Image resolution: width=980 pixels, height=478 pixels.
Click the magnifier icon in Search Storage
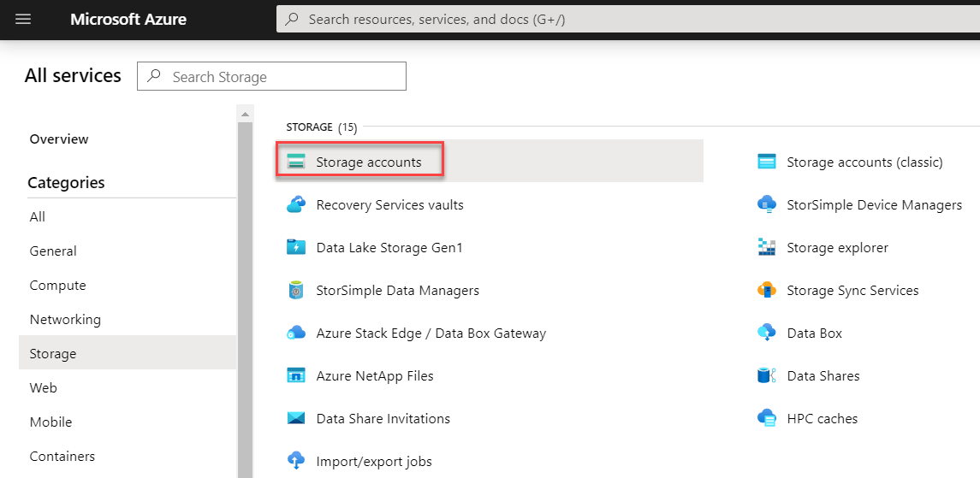tap(154, 77)
